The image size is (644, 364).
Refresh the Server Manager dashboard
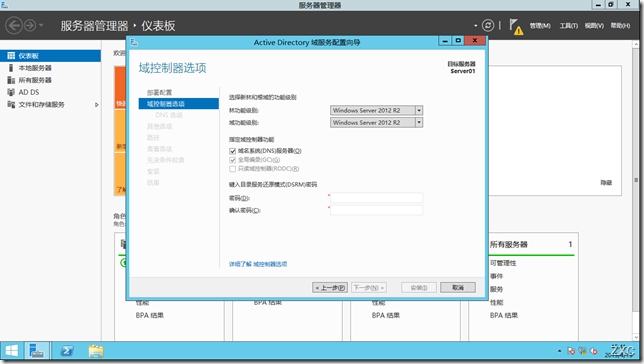(488, 25)
